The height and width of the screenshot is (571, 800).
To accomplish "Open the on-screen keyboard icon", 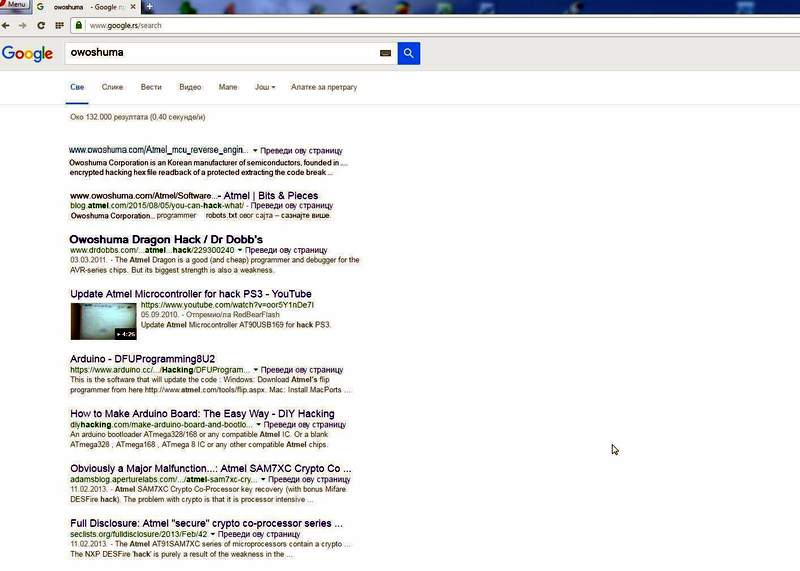I will (386, 53).
